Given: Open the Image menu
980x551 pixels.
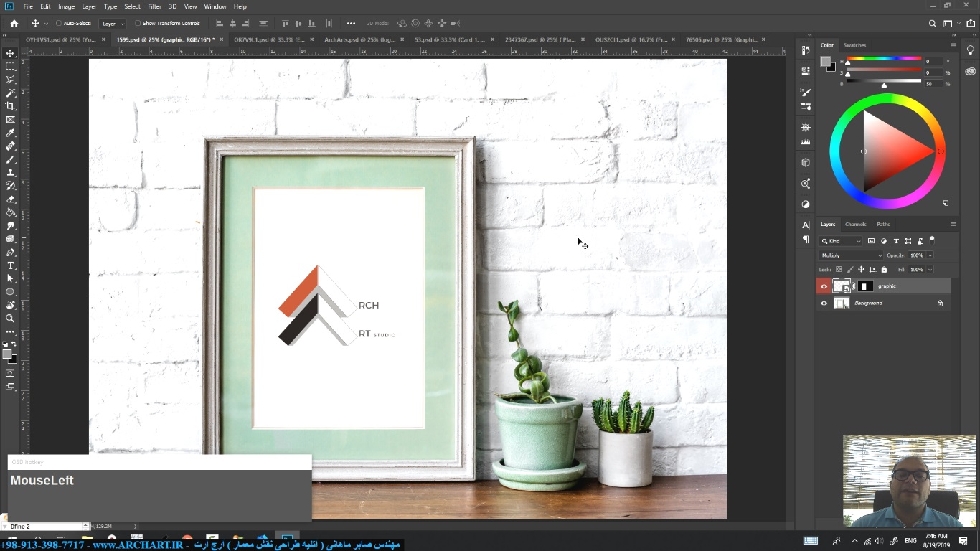Looking at the screenshot, I should [x=66, y=6].
